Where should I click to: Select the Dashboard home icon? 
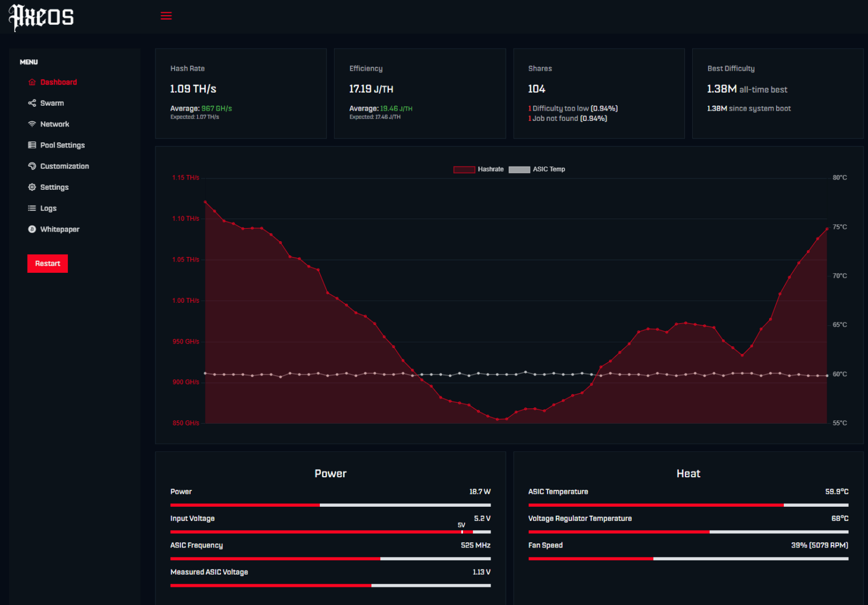tap(32, 82)
